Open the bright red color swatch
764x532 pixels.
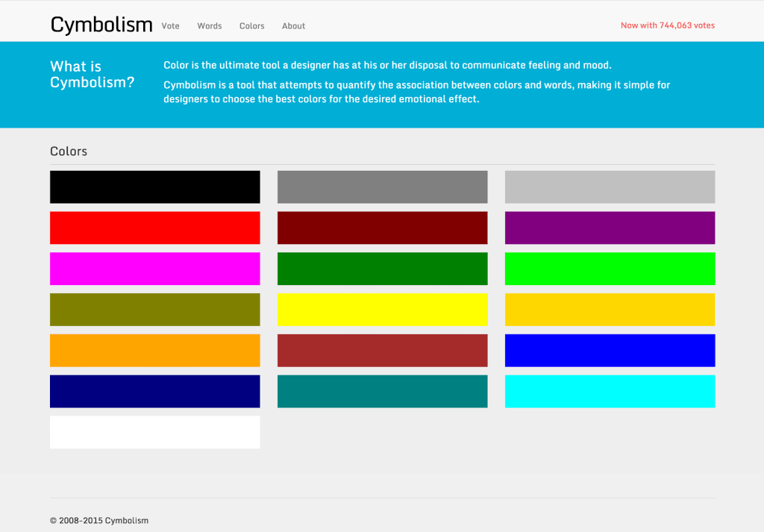pos(154,228)
